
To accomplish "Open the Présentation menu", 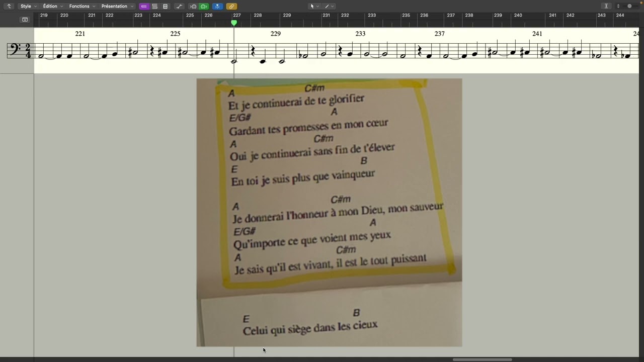I will pyautogui.click(x=117, y=6).
